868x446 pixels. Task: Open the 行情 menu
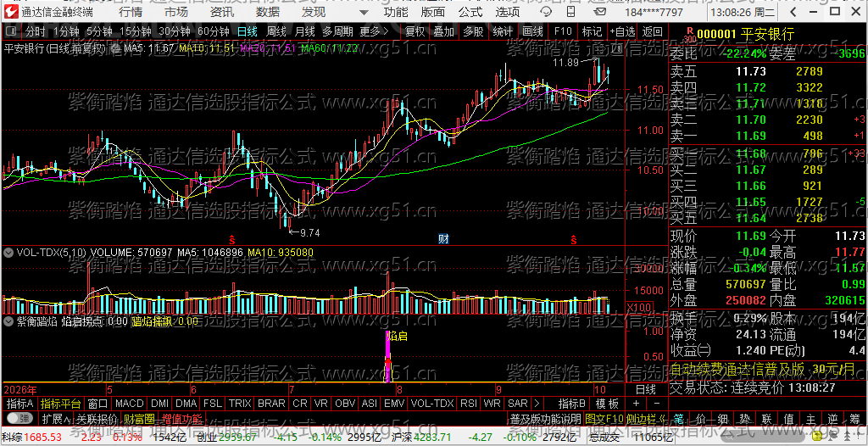click(130, 12)
